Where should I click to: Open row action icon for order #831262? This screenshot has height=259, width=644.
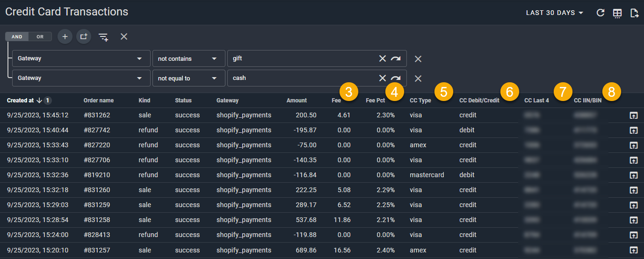click(x=634, y=115)
